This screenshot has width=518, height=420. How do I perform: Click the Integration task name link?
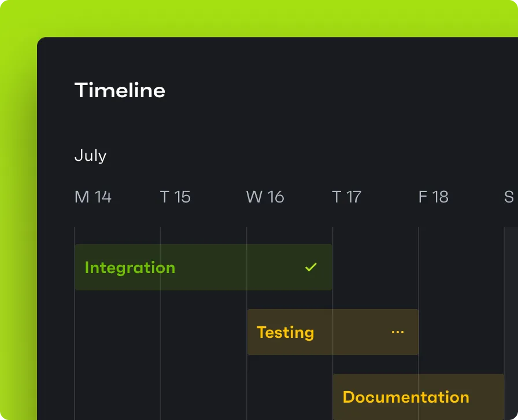129,267
